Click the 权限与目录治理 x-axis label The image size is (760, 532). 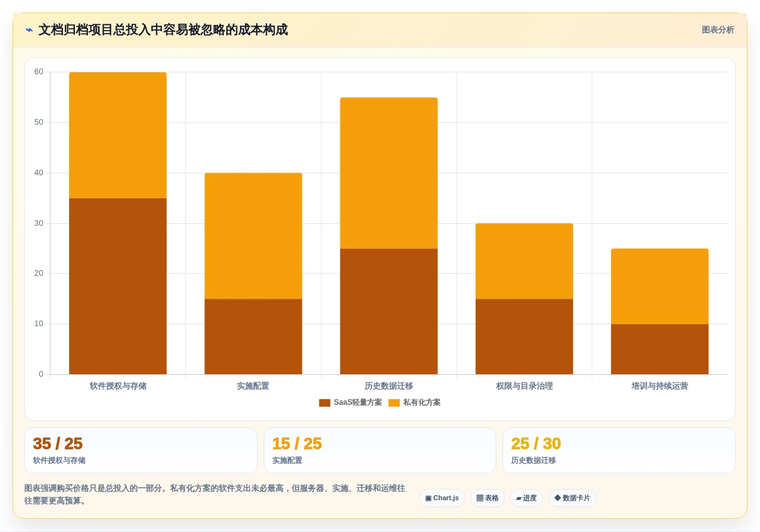pyautogui.click(x=524, y=386)
